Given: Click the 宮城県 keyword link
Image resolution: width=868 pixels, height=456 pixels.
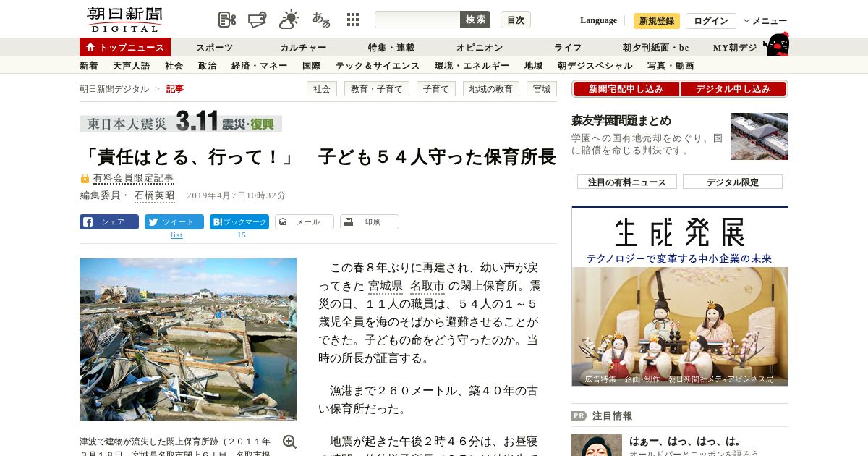Looking at the screenshot, I should 385,286.
